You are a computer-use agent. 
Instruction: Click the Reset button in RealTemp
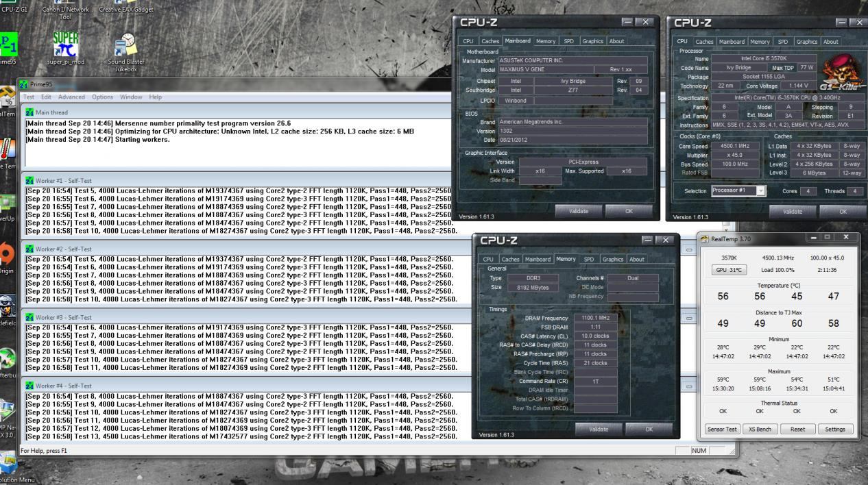coord(797,429)
